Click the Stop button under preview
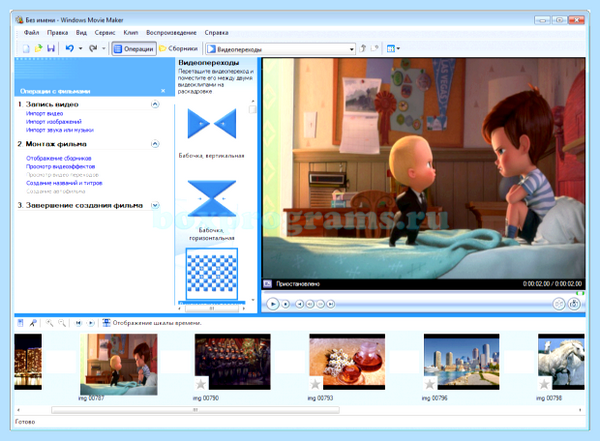The image size is (600, 441). (x=285, y=304)
